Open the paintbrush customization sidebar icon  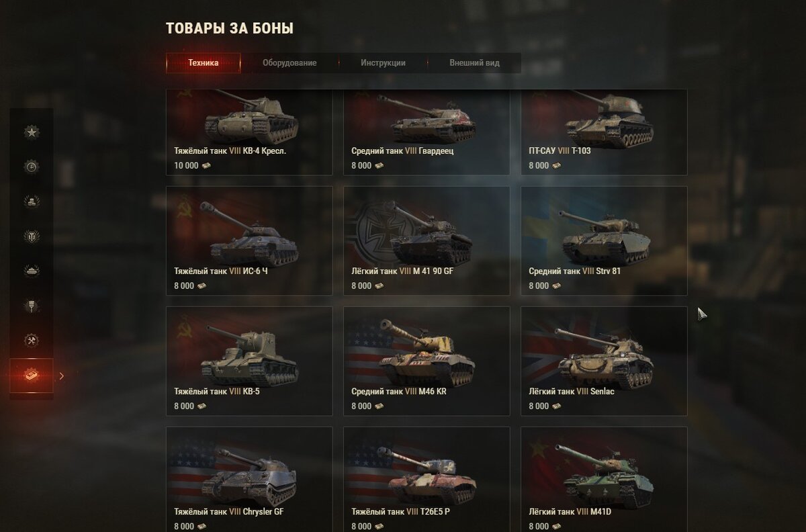point(32,306)
